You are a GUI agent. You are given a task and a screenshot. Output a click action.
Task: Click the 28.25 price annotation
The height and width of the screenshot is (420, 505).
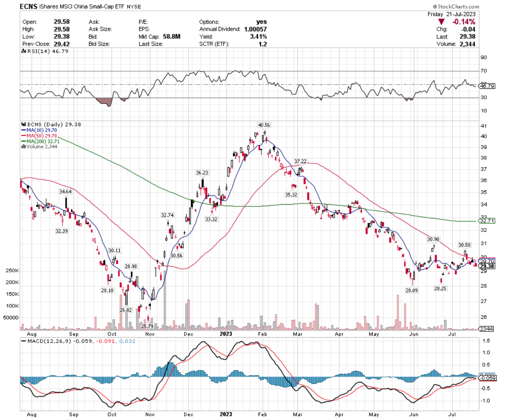coord(440,288)
